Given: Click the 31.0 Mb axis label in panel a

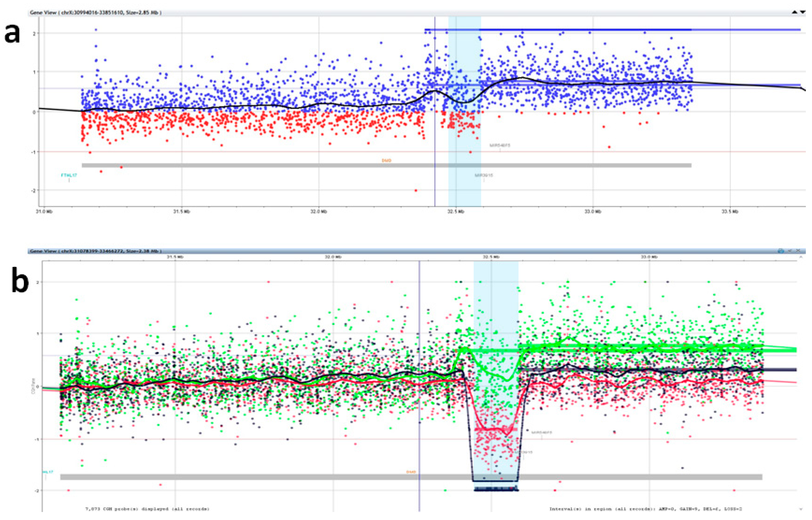Looking at the screenshot, I should [45, 212].
